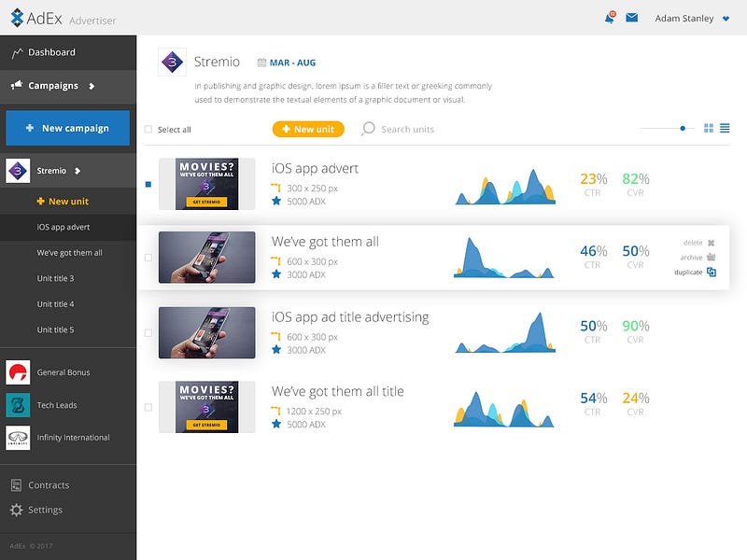This screenshot has height=560, width=747.
Task: Check the We've got them all unit checkbox
Action: [x=148, y=258]
